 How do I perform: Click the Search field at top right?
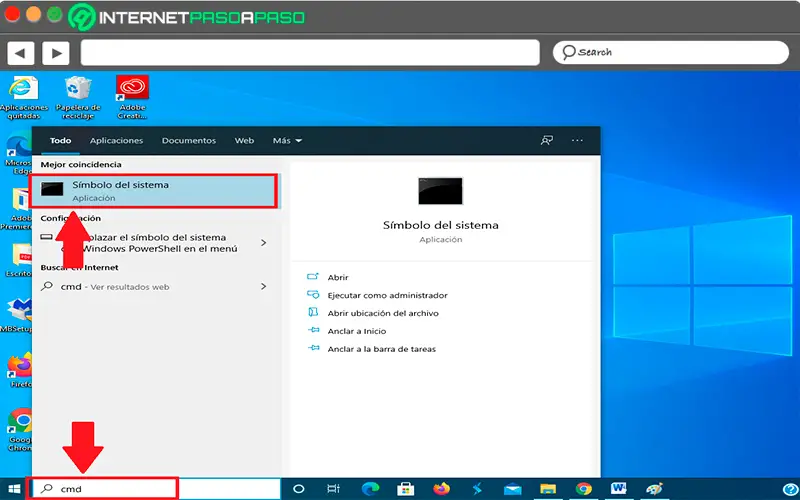tap(671, 53)
